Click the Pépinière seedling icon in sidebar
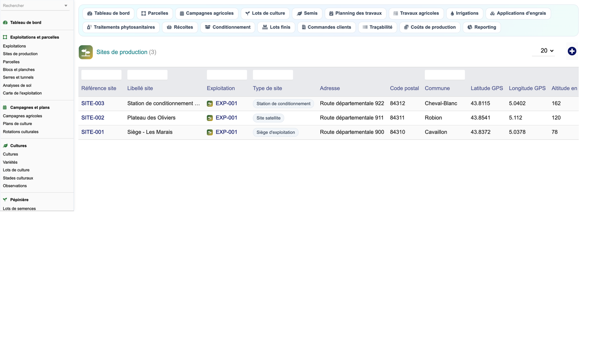The width and height of the screenshot is (589, 364). pos(5,200)
